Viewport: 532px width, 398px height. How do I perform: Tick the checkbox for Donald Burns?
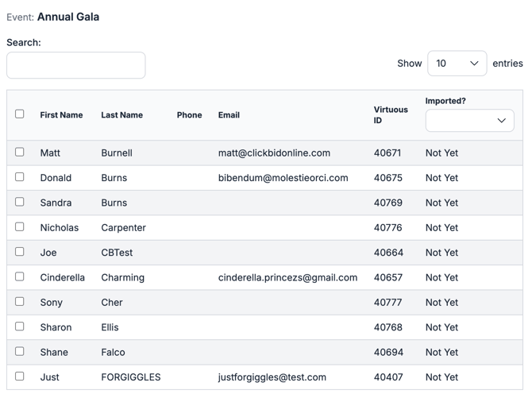[x=20, y=177]
